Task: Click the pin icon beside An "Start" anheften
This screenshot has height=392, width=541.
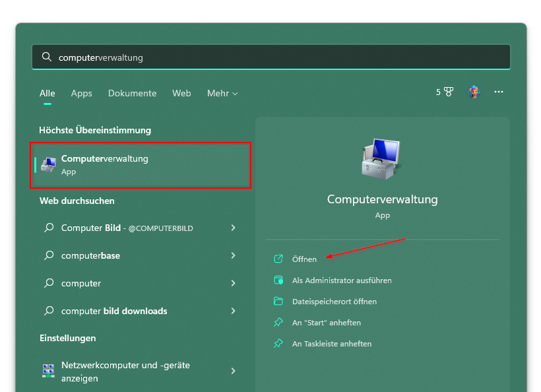Action: tap(278, 322)
